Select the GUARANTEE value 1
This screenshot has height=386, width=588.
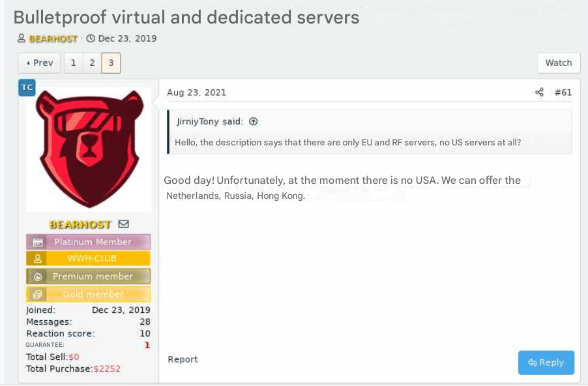(147, 345)
